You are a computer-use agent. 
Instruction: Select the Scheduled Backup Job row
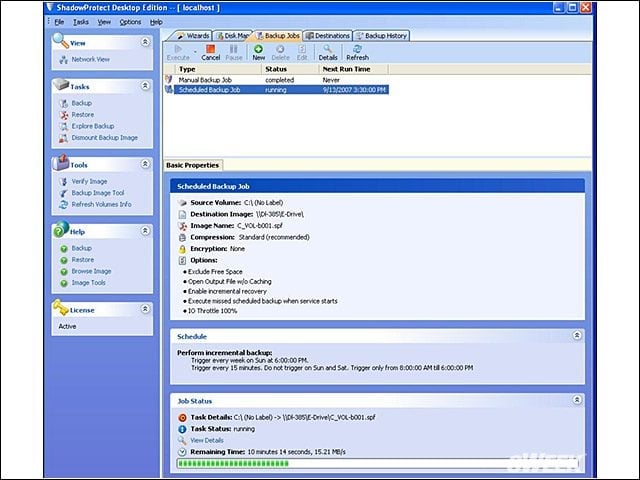pos(276,90)
